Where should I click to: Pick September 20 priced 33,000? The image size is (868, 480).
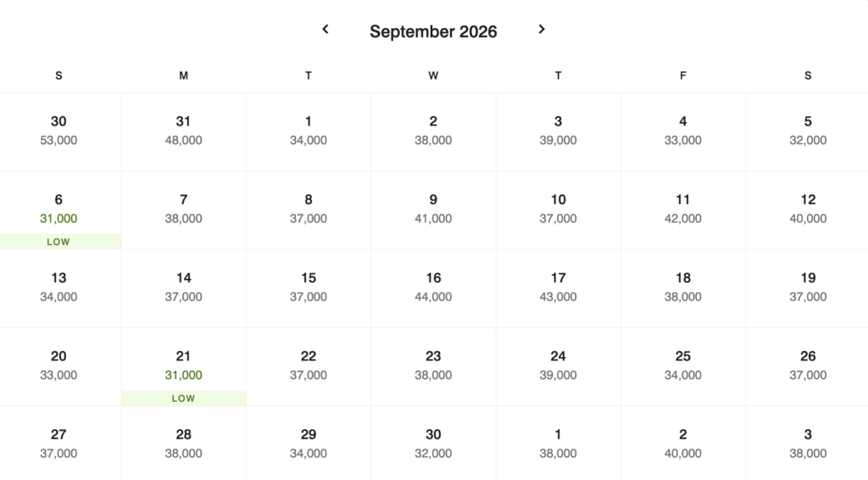pyautogui.click(x=58, y=365)
